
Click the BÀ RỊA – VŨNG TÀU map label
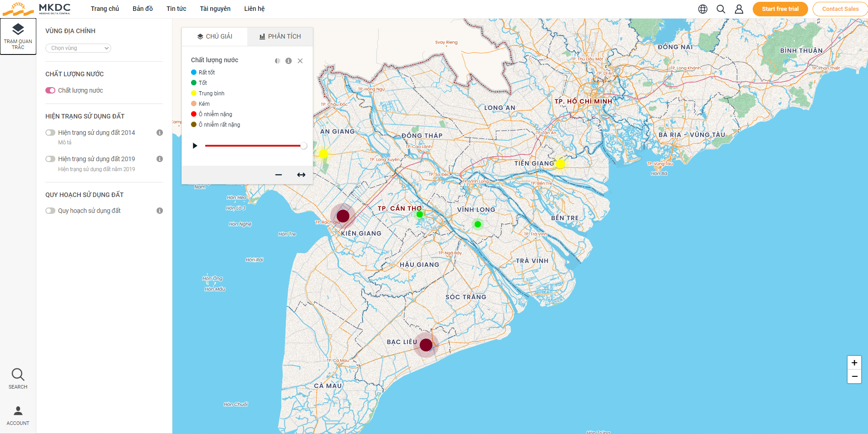692,135
